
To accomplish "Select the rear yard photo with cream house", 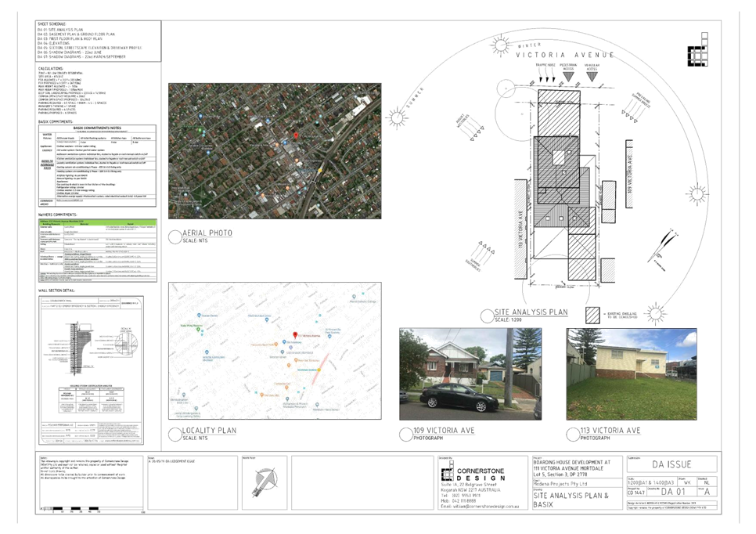I will pyautogui.click(x=632, y=373).
